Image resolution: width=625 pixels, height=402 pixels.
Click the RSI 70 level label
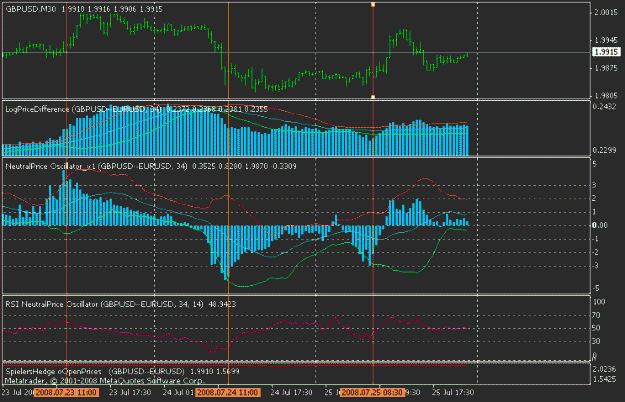point(596,315)
